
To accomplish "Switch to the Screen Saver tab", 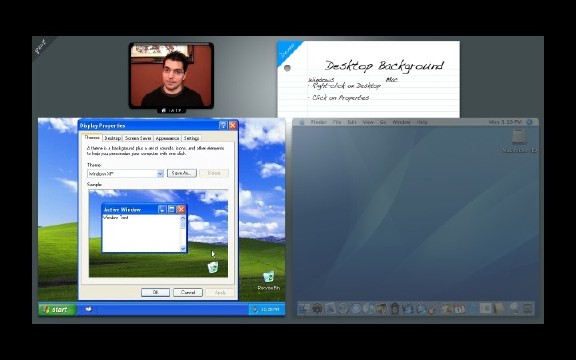I will click(x=137, y=138).
